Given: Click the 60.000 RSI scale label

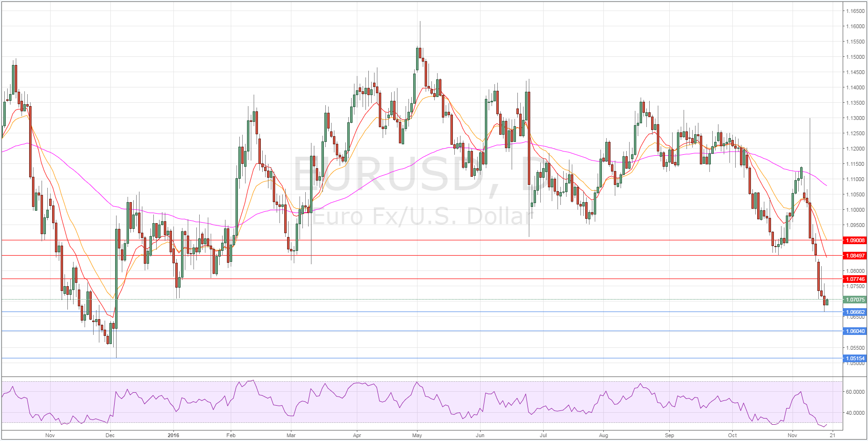Looking at the screenshot, I should point(855,392).
